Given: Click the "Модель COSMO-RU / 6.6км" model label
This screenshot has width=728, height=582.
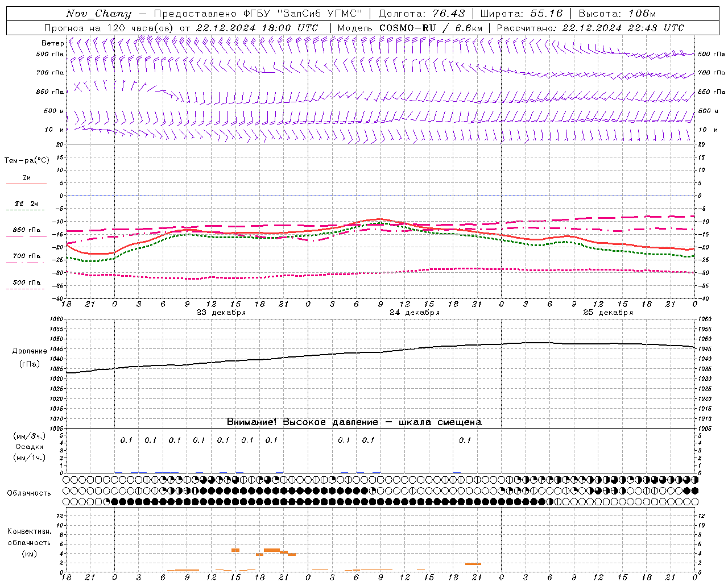Looking at the screenshot, I should tap(410, 28).
